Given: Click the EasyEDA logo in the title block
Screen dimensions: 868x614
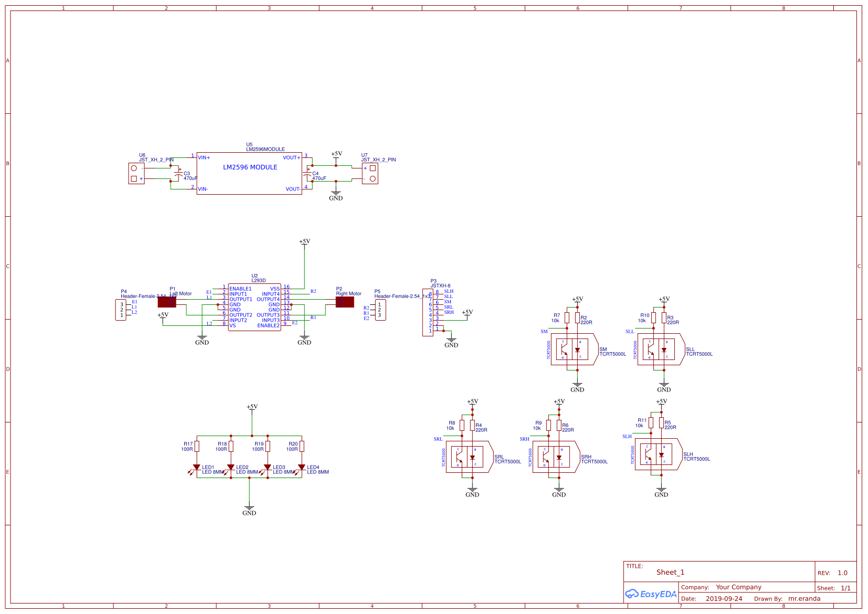Looking at the screenshot, I should point(651,594).
